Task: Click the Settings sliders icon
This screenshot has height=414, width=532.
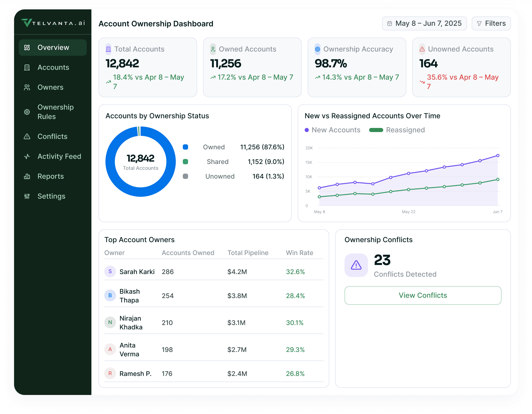Action: [27, 196]
